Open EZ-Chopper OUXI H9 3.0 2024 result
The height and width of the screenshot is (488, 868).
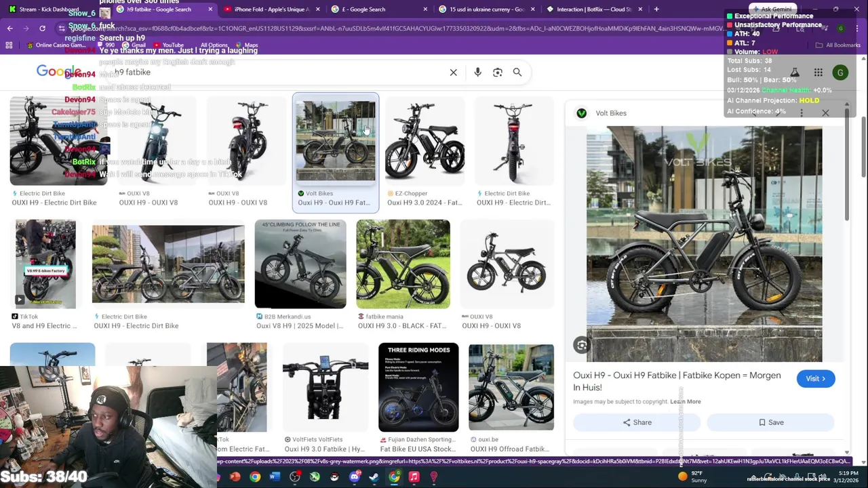(425, 152)
